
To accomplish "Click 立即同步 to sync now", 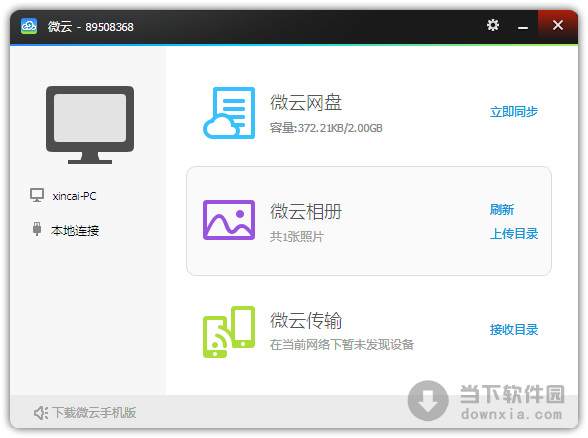I will (x=514, y=112).
